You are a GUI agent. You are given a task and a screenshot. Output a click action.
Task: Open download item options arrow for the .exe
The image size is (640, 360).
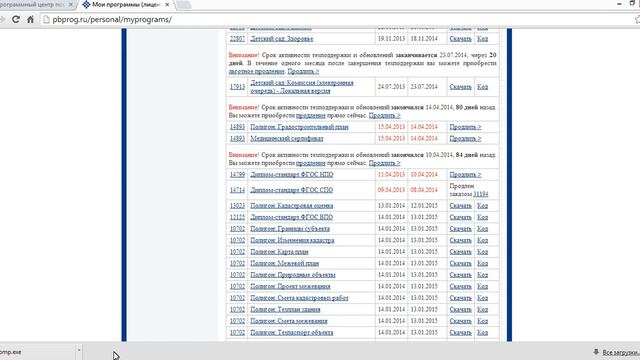79,351
